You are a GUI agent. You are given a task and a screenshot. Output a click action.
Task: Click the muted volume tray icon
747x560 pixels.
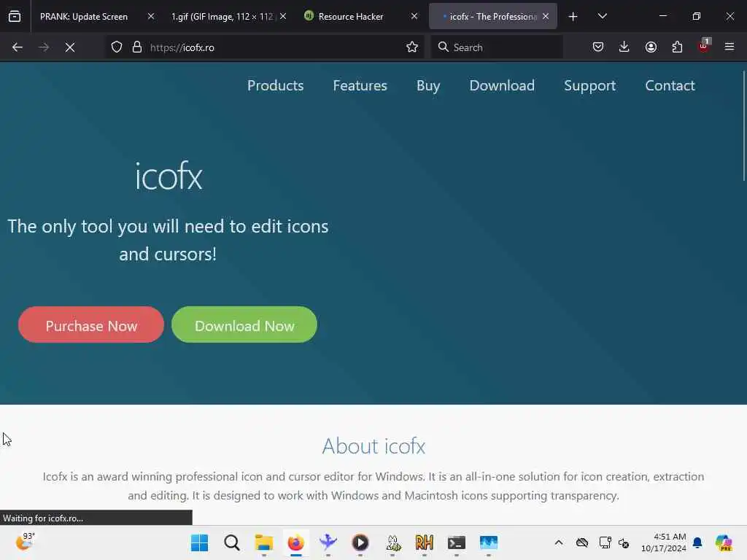[624, 542]
